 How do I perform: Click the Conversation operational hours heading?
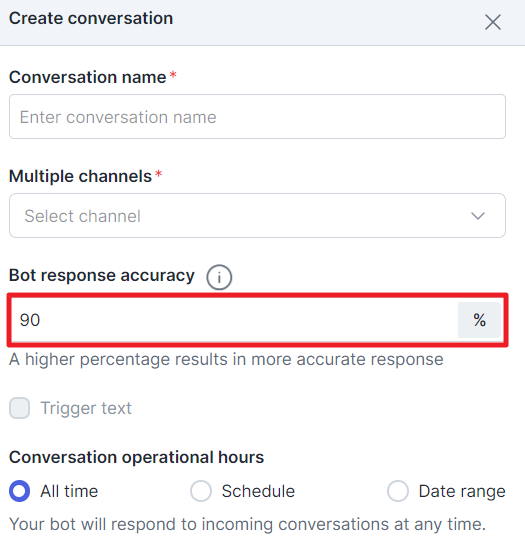coord(136,457)
